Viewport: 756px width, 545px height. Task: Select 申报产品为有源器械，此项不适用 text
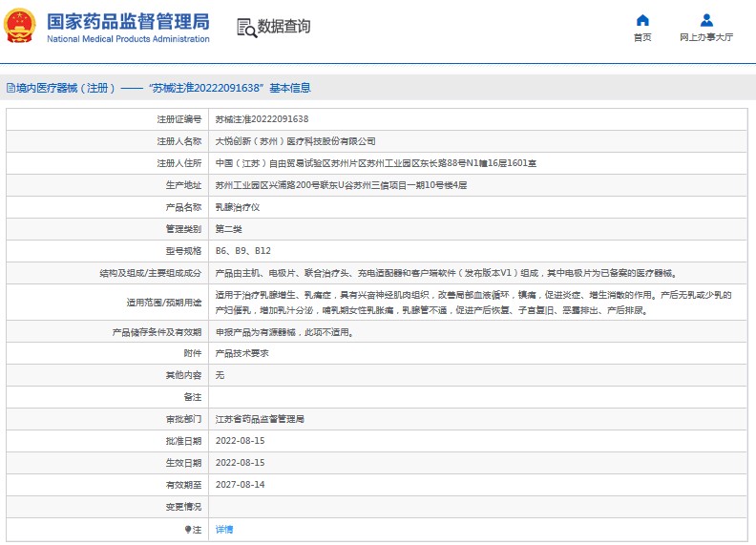(x=284, y=332)
